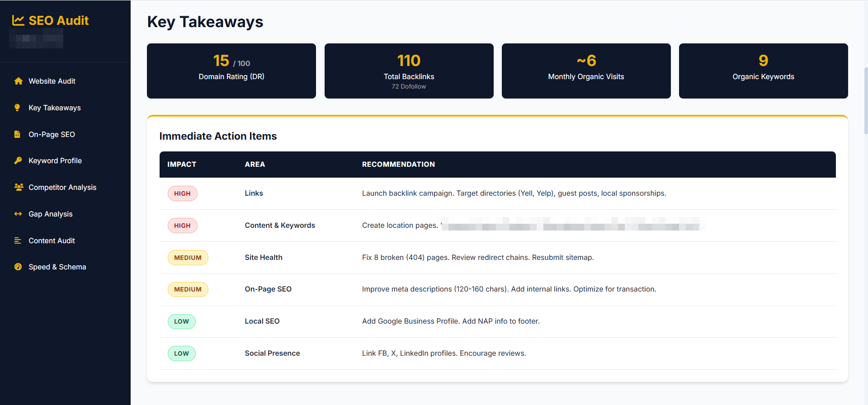Click the Launch backlink campaign recommendation
The width and height of the screenshot is (868, 405).
click(514, 193)
